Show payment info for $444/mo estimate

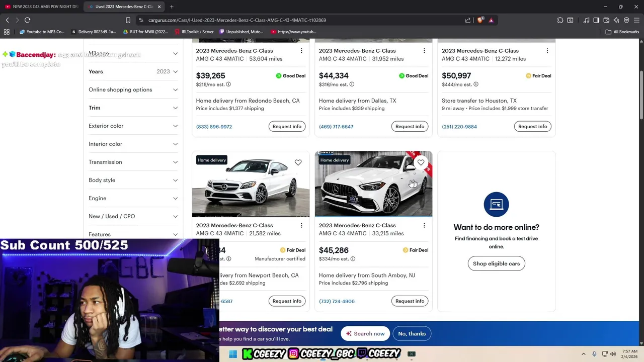click(475, 84)
